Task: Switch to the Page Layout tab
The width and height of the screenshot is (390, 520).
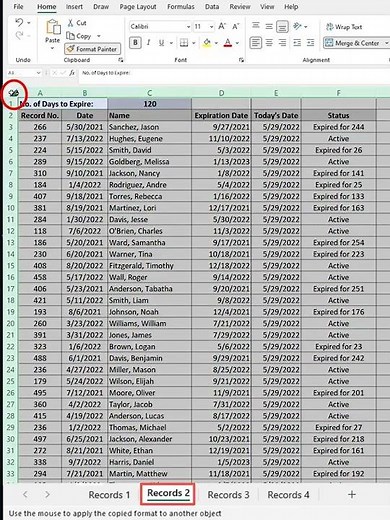Action: (138, 7)
